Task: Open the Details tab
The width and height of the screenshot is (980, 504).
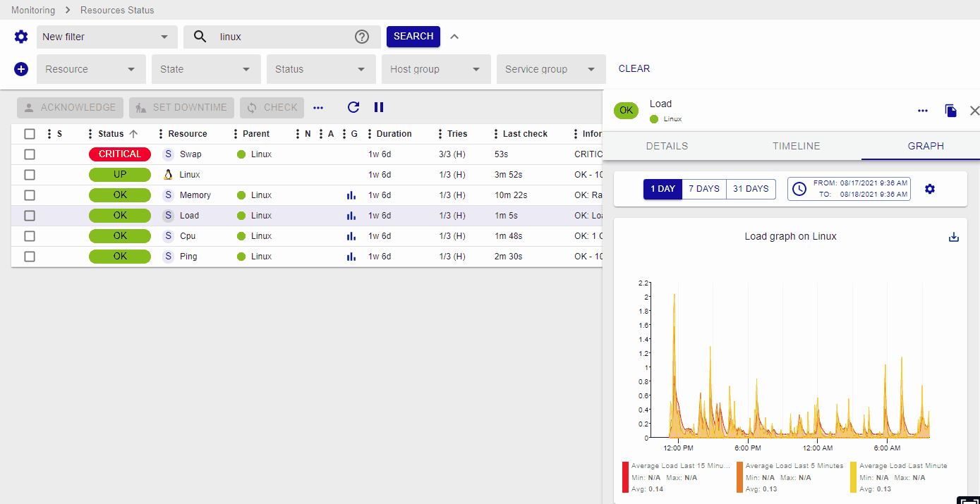Action: coord(667,146)
